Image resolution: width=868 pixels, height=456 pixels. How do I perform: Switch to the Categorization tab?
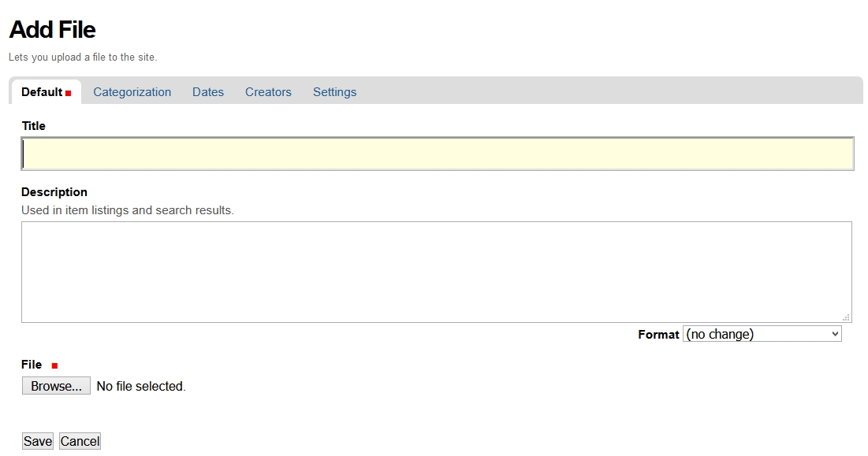click(x=132, y=92)
